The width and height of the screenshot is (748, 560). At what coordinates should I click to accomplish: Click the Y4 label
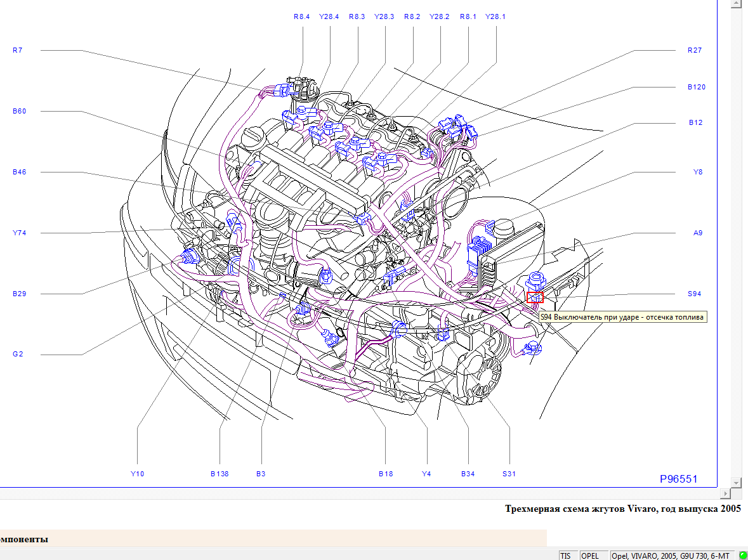(x=426, y=474)
